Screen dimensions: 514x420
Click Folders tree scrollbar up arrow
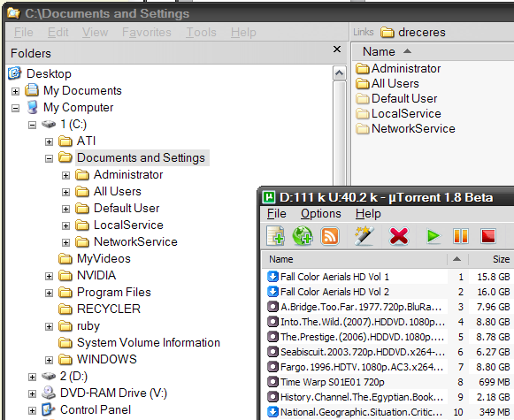tap(339, 73)
